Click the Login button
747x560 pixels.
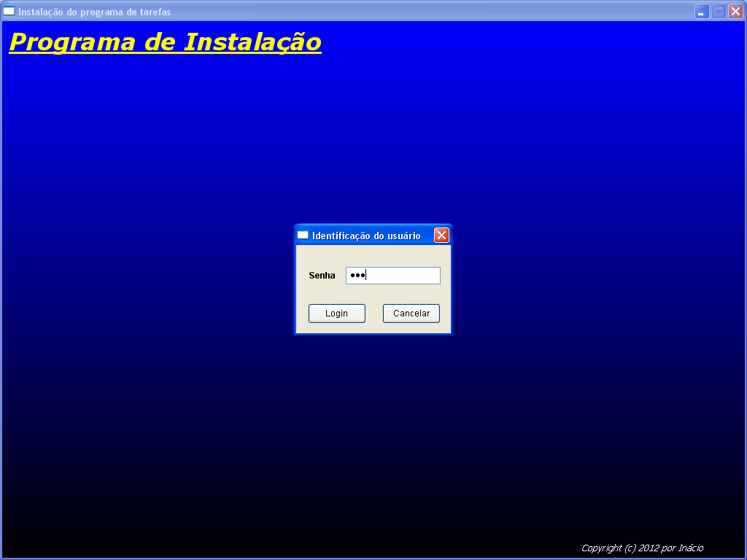337,314
